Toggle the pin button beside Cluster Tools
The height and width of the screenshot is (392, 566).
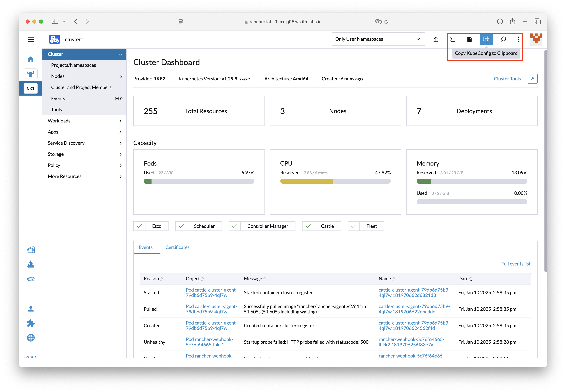pos(532,79)
